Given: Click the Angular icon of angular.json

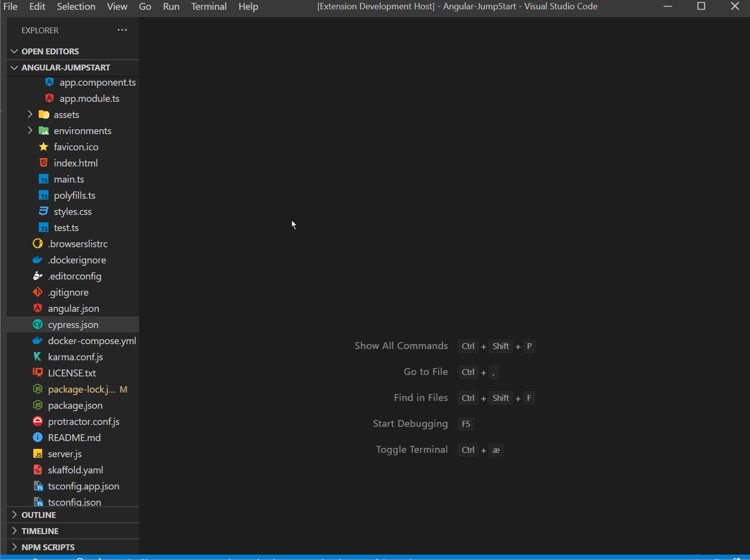Looking at the screenshot, I should [38, 308].
